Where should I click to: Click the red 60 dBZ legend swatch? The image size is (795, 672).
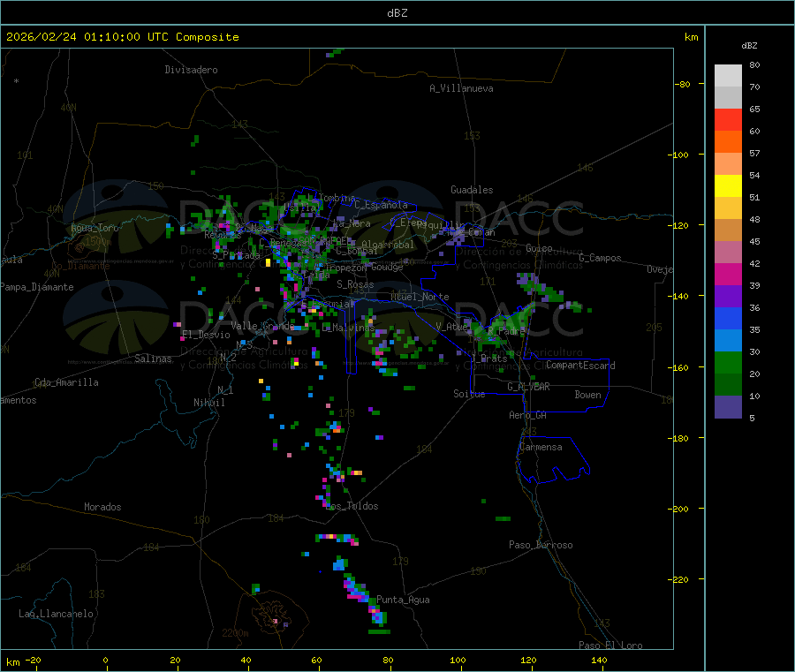tap(728, 119)
